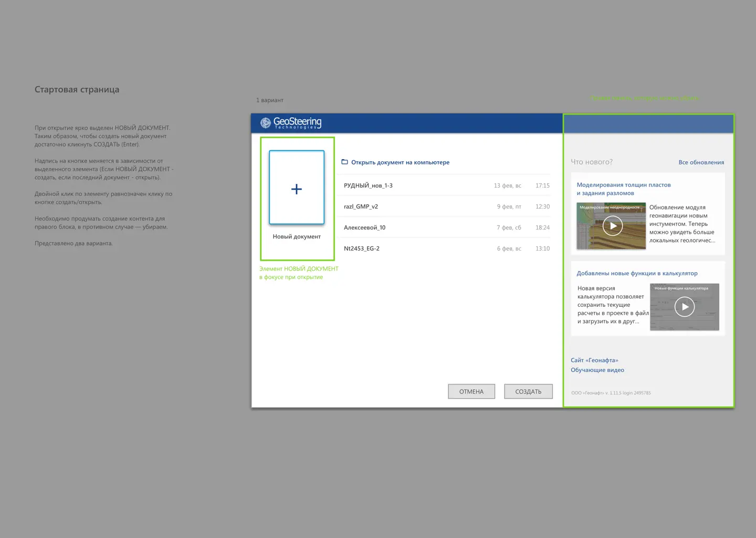
Task: Click the 'Новая версия калькулятора' description text
Action: pyautogui.click(x=613, y=305)
